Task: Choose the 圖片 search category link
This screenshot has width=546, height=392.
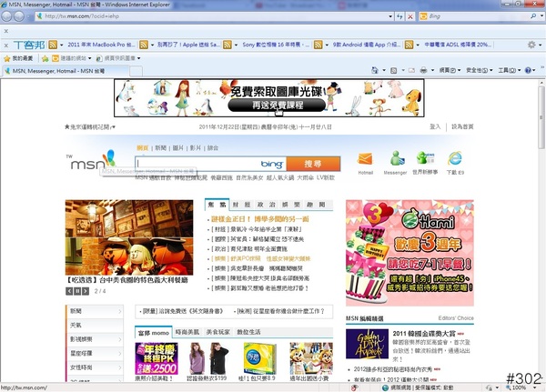Action: tap(177, 148)
